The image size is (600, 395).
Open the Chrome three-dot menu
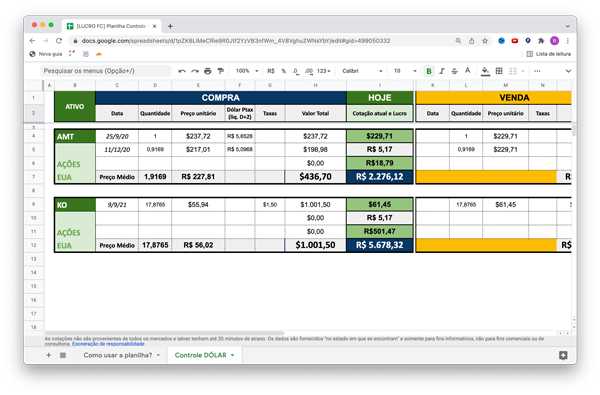pyautogui.click(x=568, y=41)
